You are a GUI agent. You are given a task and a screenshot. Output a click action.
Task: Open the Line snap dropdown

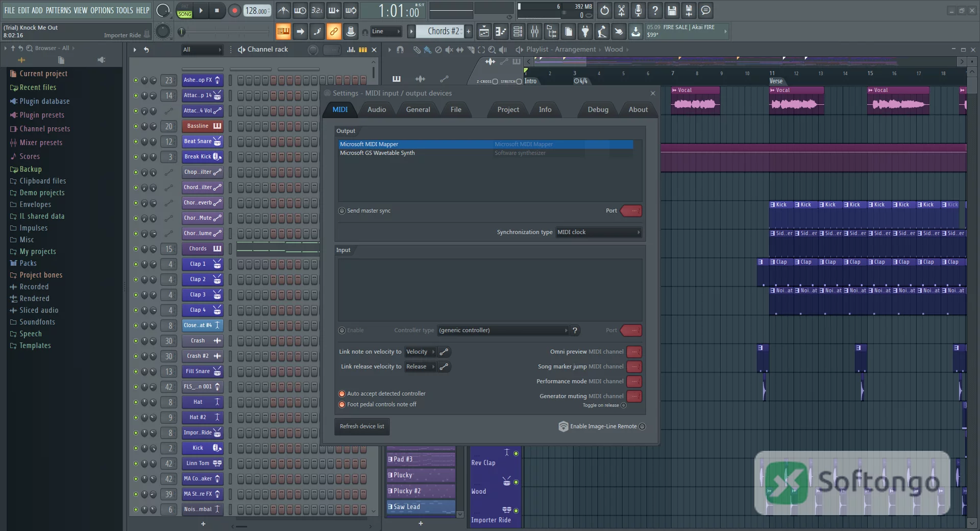pyautogui.click(x=386, y=32)
